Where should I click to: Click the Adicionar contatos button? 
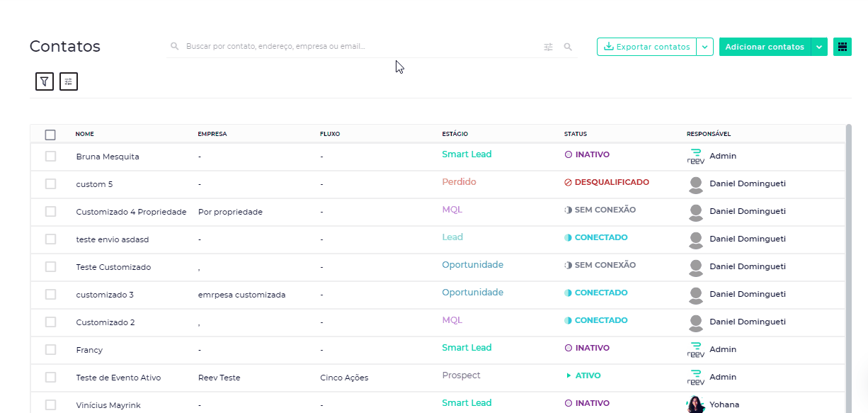[765, 47]
